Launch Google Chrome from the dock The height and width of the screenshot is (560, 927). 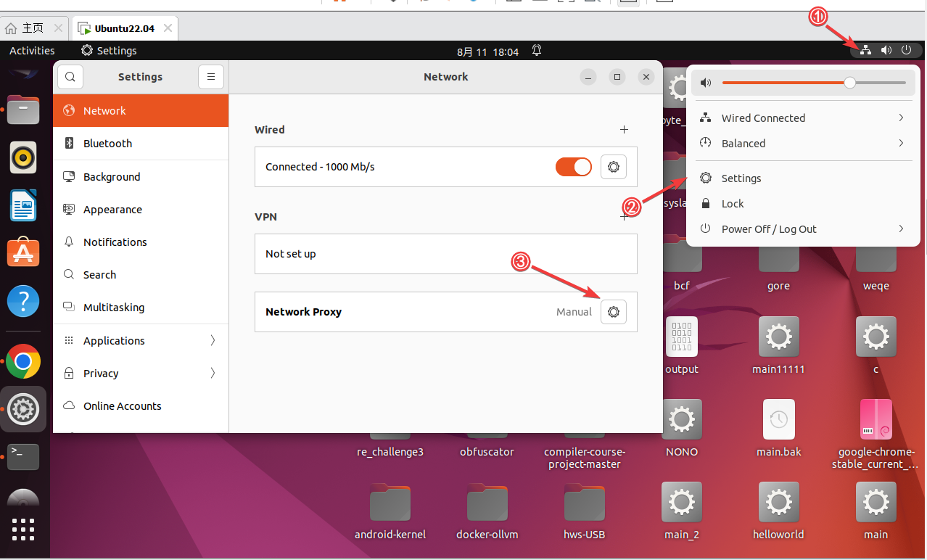(23, 361)
